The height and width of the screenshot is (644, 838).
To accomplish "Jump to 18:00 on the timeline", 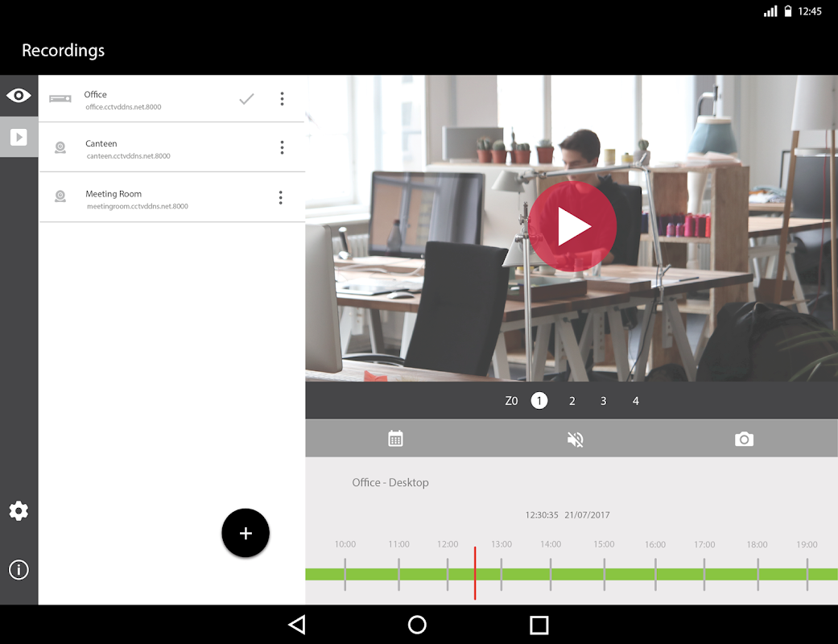I will (x=758, y=544).
